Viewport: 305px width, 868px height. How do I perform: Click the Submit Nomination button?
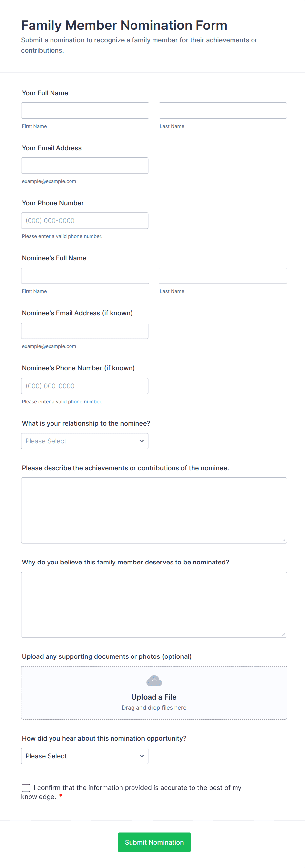(154, 842)
